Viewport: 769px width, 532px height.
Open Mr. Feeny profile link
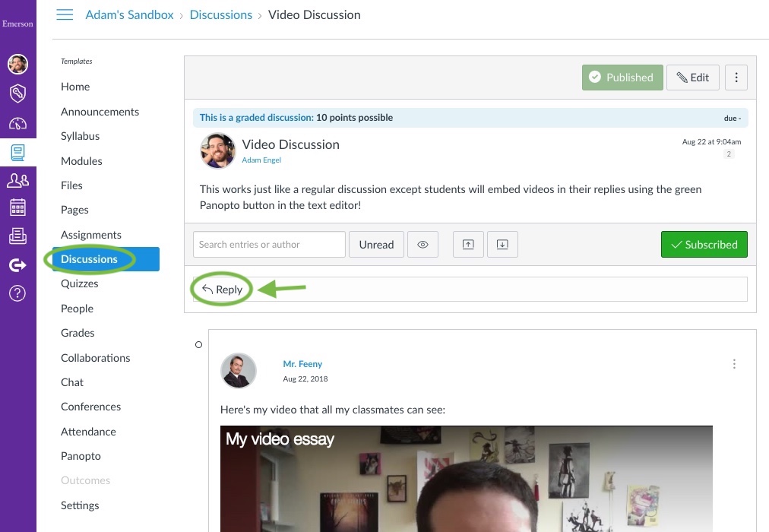click(x=302, y=364)
